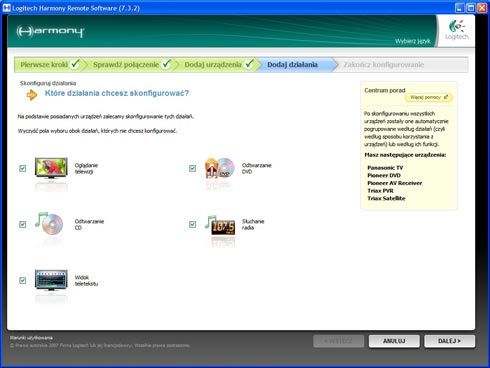Click the DALEJ button to continue
Screen dimensions: 490x368
coord(449,341)
